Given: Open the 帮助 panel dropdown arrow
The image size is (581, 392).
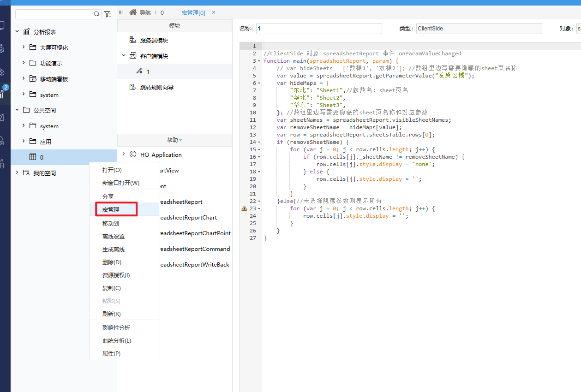Looking at the screenshot, I should 180,140.
